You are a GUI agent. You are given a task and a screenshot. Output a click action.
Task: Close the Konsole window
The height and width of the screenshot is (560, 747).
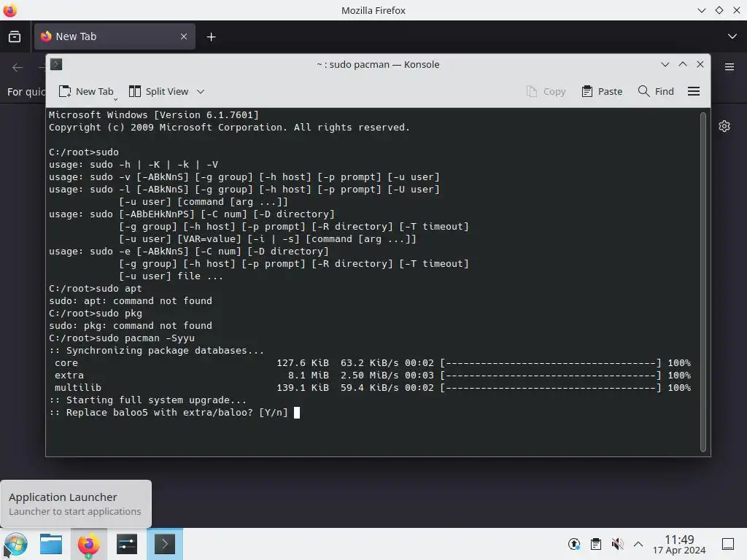(700, 64)
